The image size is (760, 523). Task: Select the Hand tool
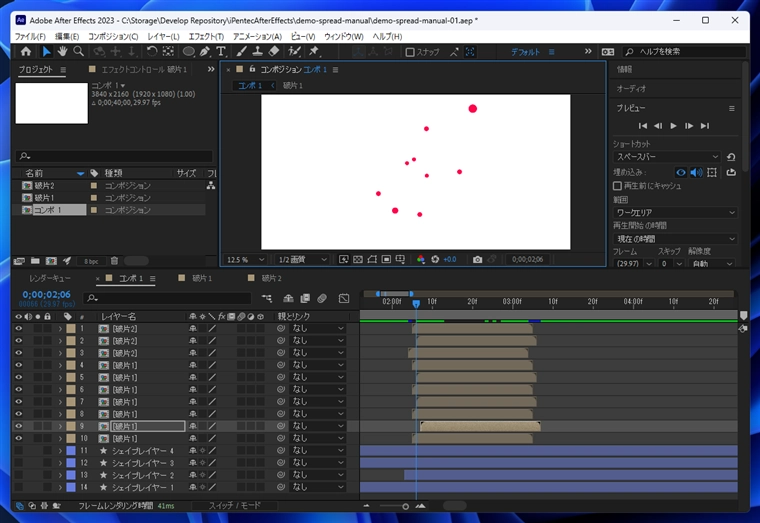[x=62, y=51]
